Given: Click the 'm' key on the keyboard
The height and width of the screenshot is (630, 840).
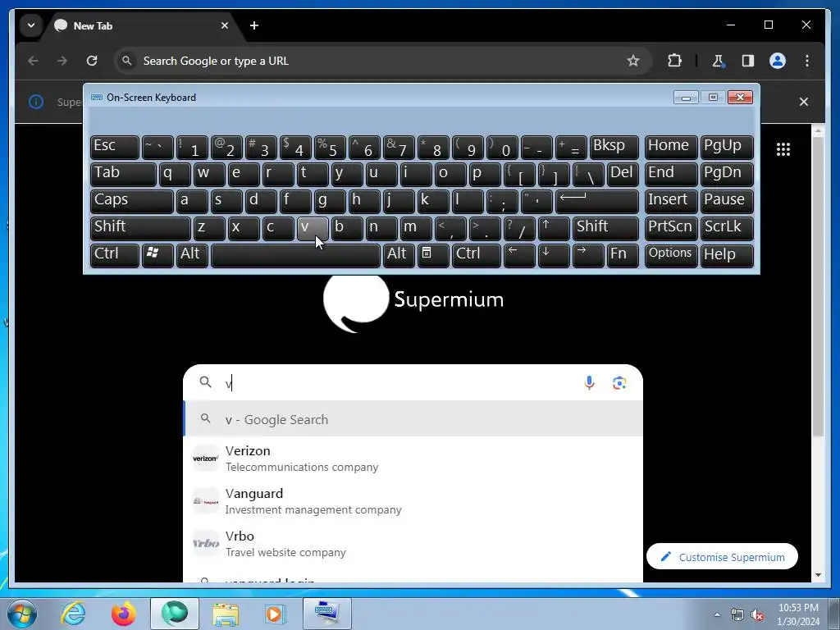Looking at the screenshot, I should 416,228.
